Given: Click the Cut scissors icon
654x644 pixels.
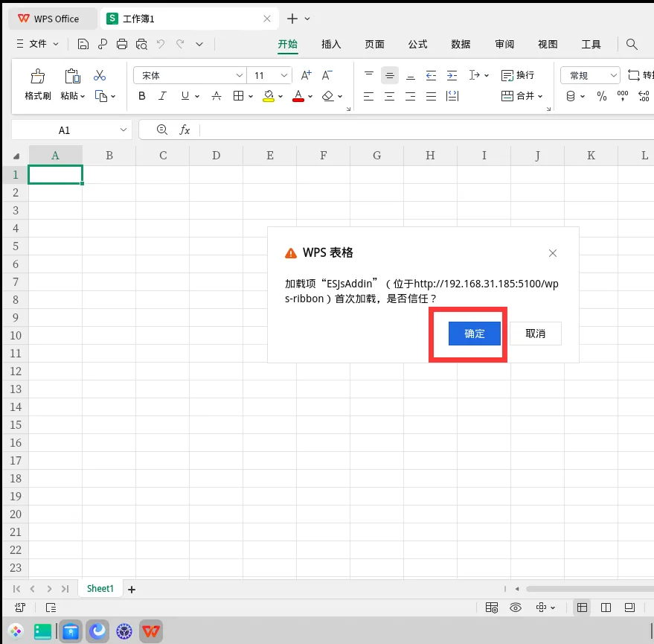Looking at the screenshot, I should tap(99, 75).
